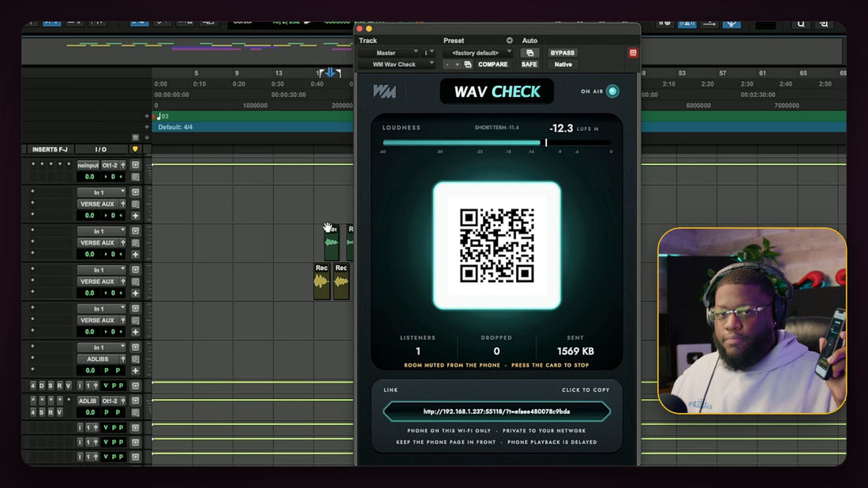Click the plus icon on first VERSE AUX track
This screenshot has width=868, height=488.
click(x=135, y=216)
